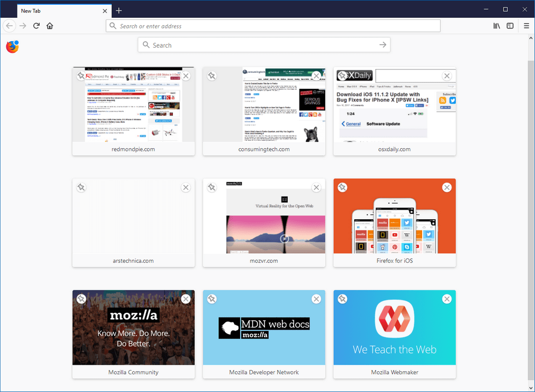Dismiss the Mozilla Webmaker tile
This screenshot has height=392, width=535.
tap(447, 299)
